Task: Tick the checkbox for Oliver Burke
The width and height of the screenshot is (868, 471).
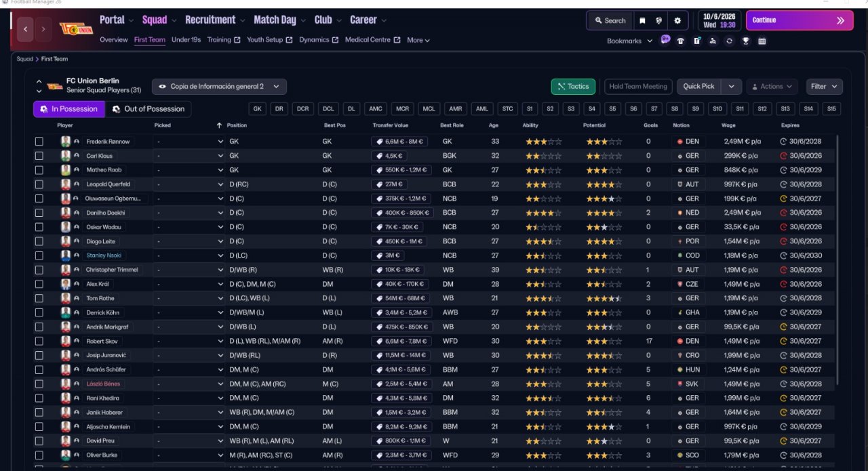Action: (x=39, y=455)
